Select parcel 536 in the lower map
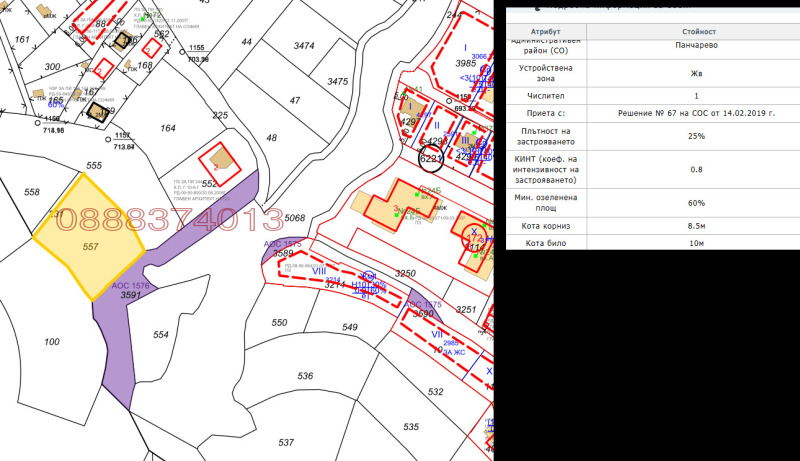This screenshot has width=800, height=461. [305, 376]
